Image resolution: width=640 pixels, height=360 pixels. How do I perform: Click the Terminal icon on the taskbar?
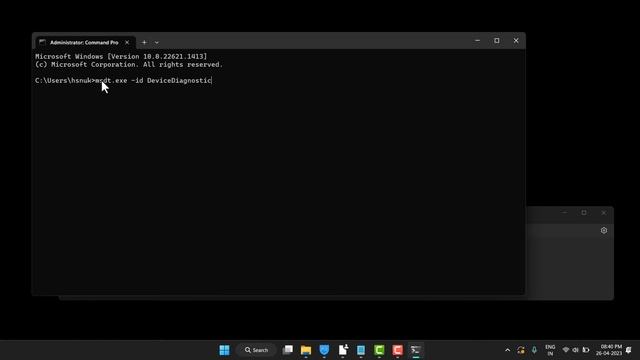coord(416,350)
